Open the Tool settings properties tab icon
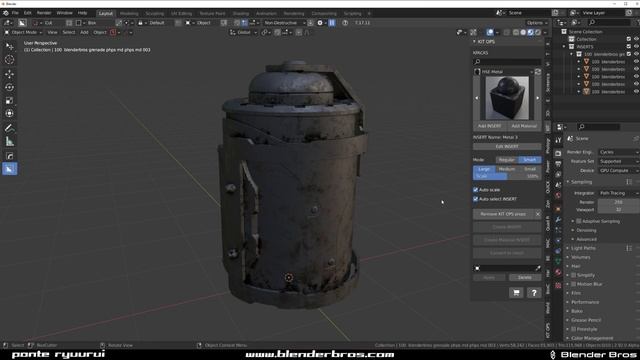 558,140
